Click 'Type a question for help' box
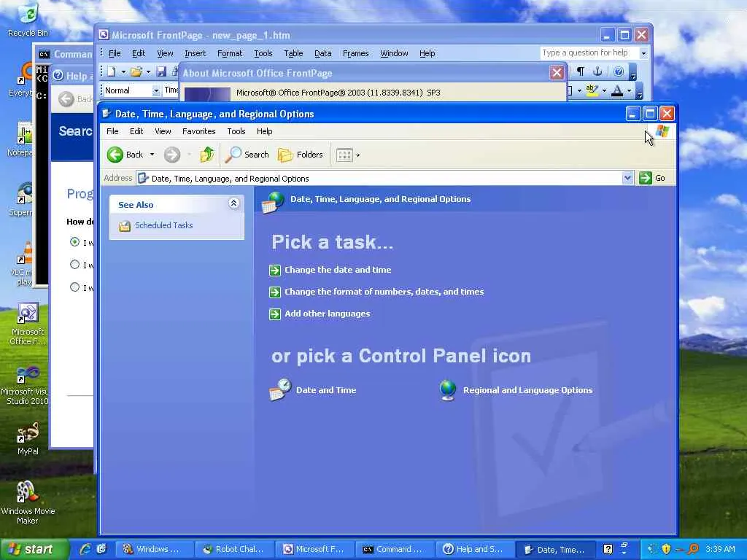 pyautogui.click(x=589, y=52)
